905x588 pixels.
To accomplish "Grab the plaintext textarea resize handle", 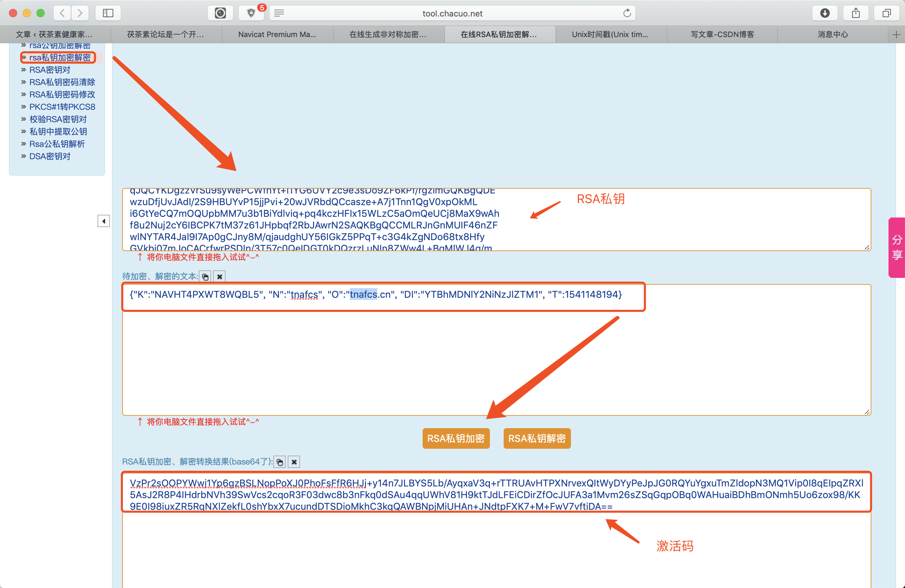I will point(867,412).
